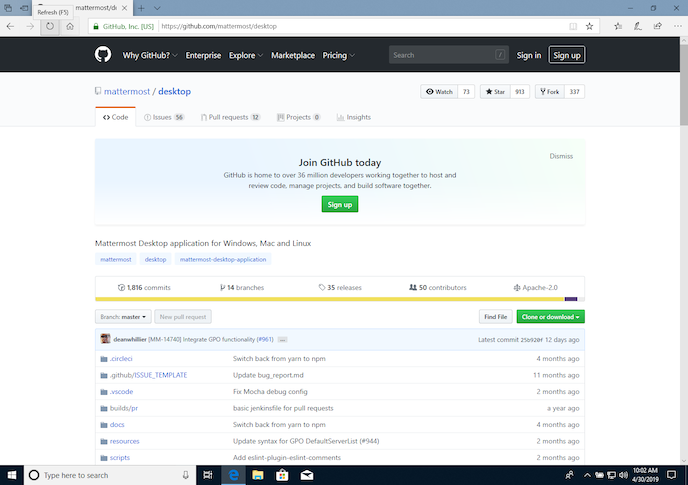Click the Star repository button
Screen dimensions: 688x485
pos(495,92)
